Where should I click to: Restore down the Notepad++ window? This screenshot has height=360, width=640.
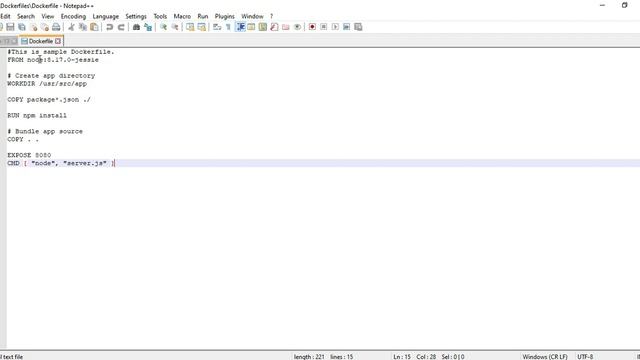tap(624, 5)
